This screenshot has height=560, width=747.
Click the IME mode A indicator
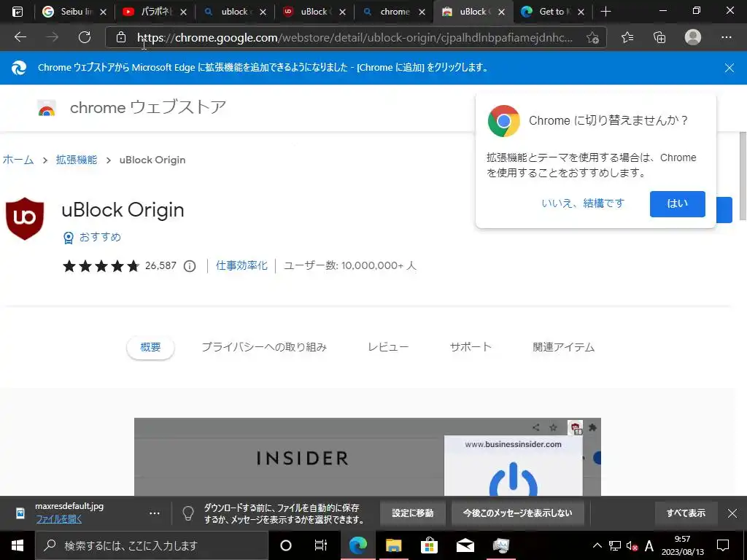coord(649,545)
